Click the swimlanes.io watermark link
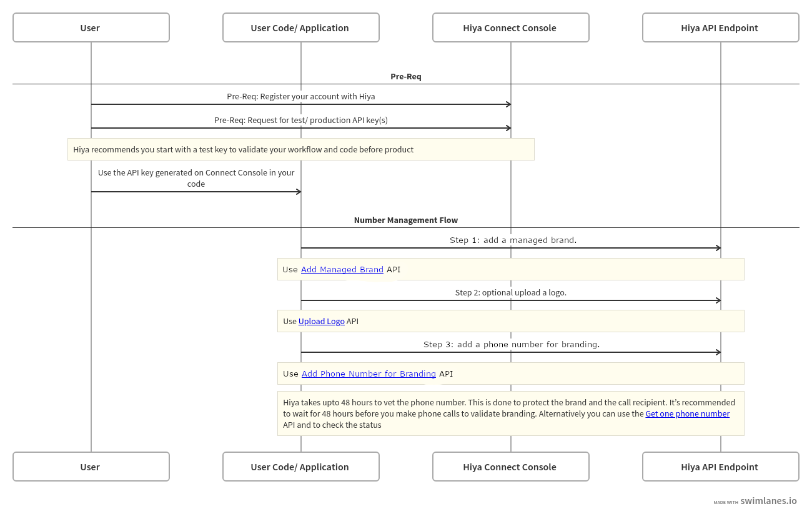The image size is (812, 519). [x=768, y=501]
